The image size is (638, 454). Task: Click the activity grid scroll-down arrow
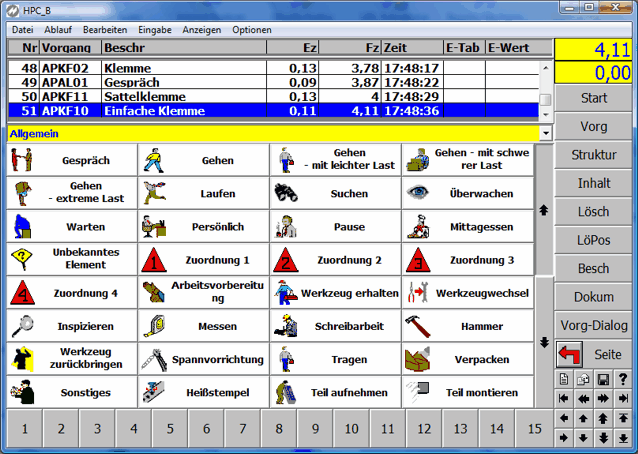pyautogui.click(x=544, y=342)
